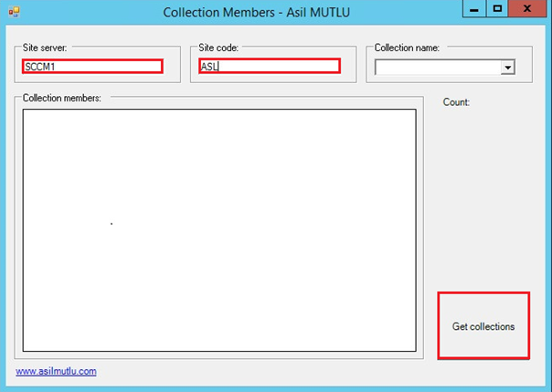Minimize the Collection Members window
This screenshot has width=552, height=392.
(x=474, y=9)
